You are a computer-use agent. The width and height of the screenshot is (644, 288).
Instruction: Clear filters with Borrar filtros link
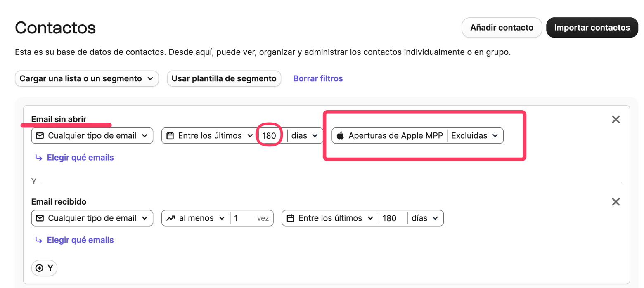[318, 78]
